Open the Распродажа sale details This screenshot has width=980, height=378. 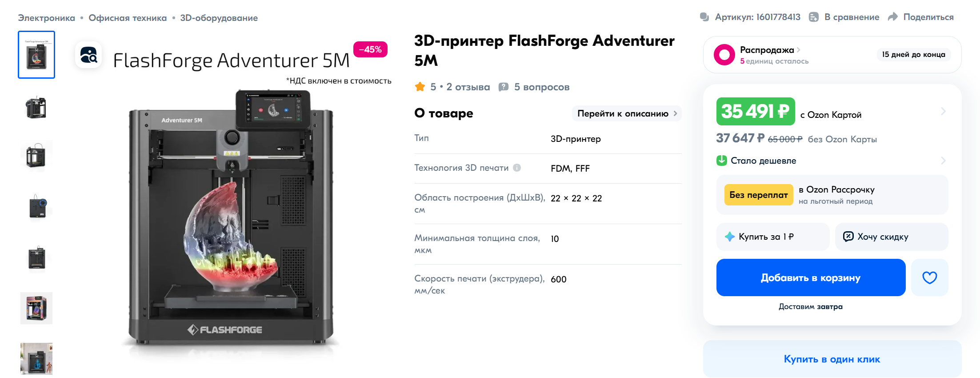click(x=770, y=50)
